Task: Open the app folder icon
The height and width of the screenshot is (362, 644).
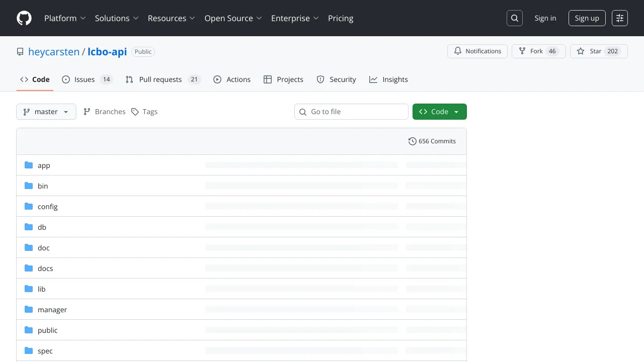Action: coord(29,165)
